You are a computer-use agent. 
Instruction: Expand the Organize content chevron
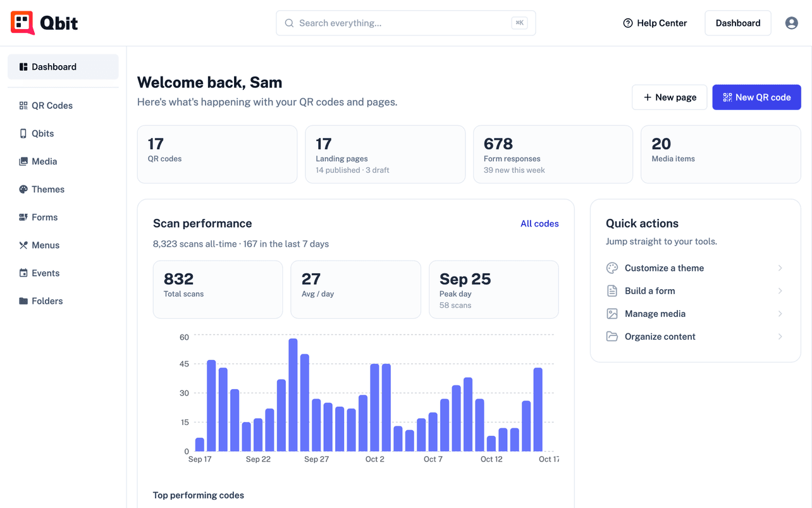point(780,337)
